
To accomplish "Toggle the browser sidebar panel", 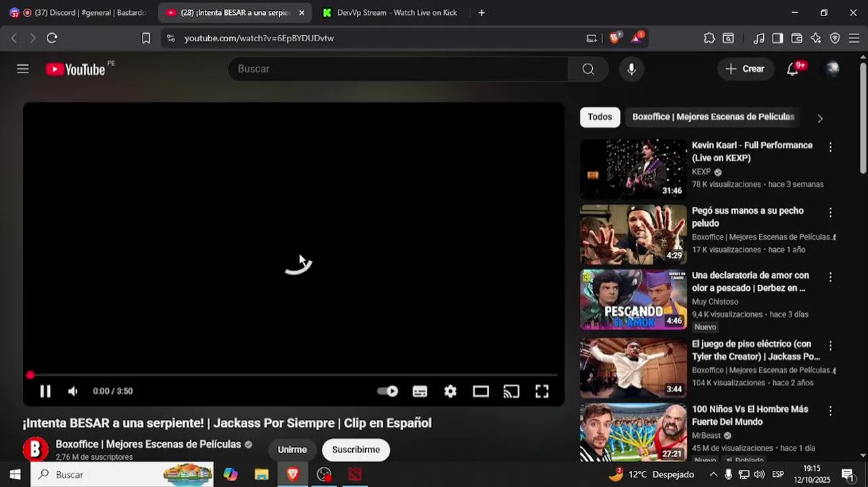I will click(777, 38).
